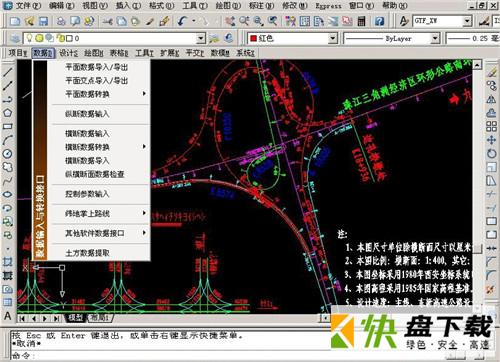Viewport: 500px width, 362px height.
Task: Choose the Multiline Text 'A' tool
Action: point(8,316)
